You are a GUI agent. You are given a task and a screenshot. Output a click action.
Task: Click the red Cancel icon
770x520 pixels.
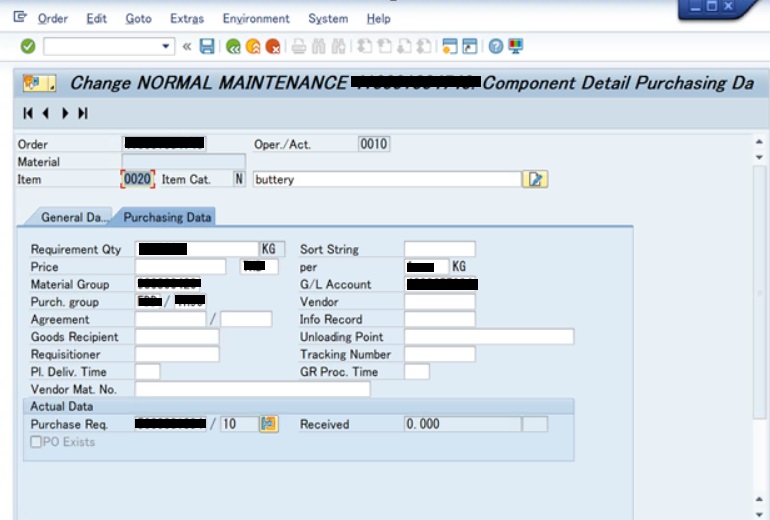[x=272, y=46]
